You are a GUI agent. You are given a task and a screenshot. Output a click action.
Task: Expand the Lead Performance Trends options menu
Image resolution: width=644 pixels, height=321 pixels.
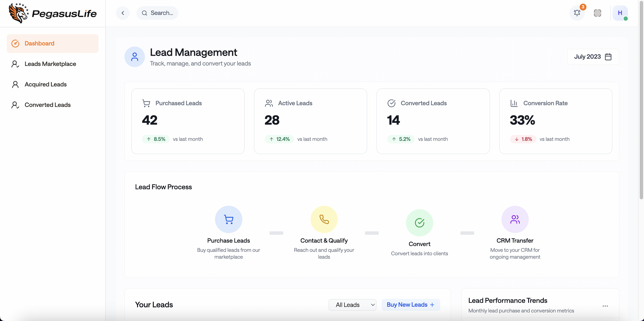pyautogui.click(x=605, y=306)
